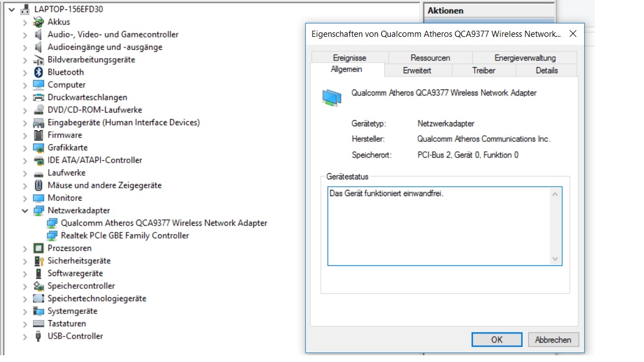This screenshot has width=644, height=362.
Task: Click the Mäuse und andere Zeigegeräte icon
Action: pyautogui.click(x=38, y=185)
